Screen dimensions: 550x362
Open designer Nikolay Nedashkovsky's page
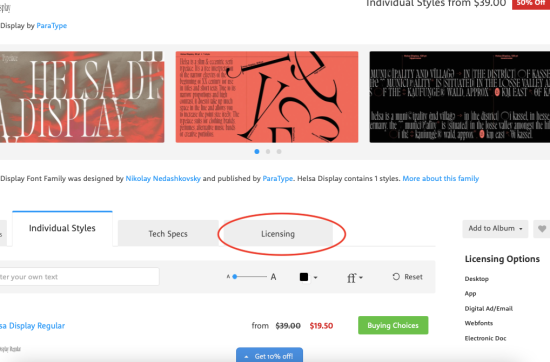pos(163,179)
